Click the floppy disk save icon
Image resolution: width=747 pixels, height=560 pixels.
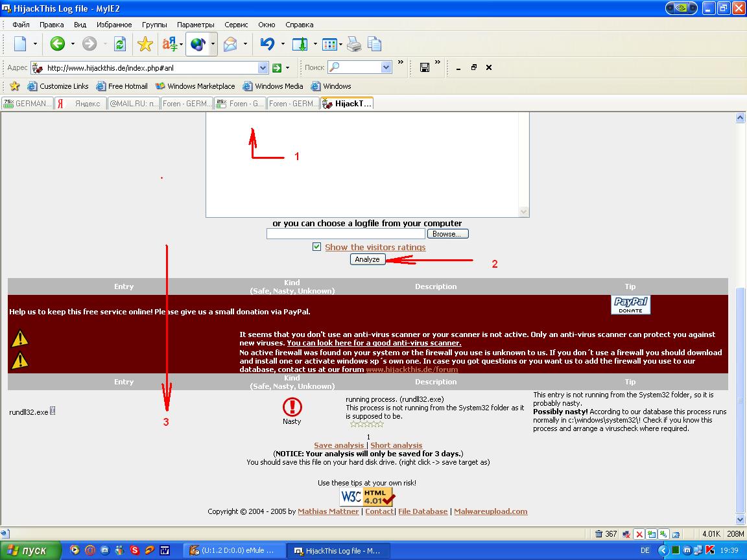[425, 67]
